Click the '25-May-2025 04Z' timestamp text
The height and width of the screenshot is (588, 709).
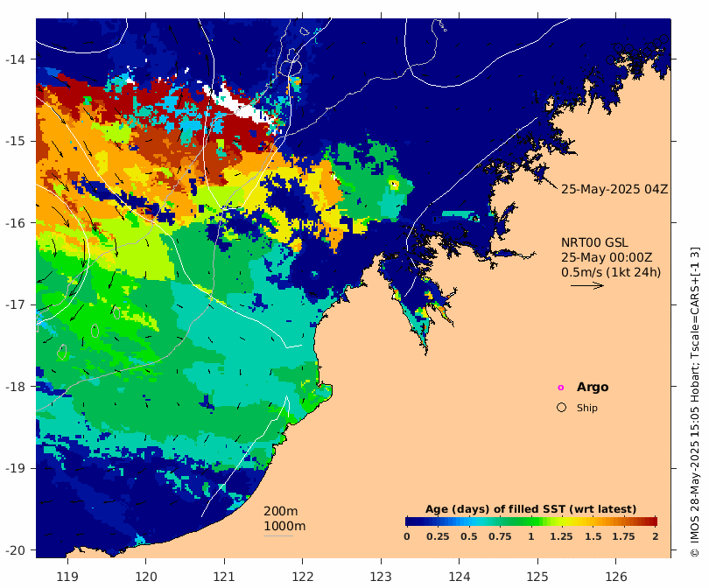point(614,189)
